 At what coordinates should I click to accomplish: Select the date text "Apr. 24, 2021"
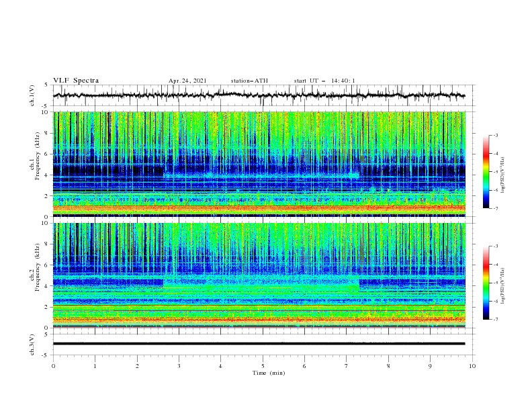(187, 81)
